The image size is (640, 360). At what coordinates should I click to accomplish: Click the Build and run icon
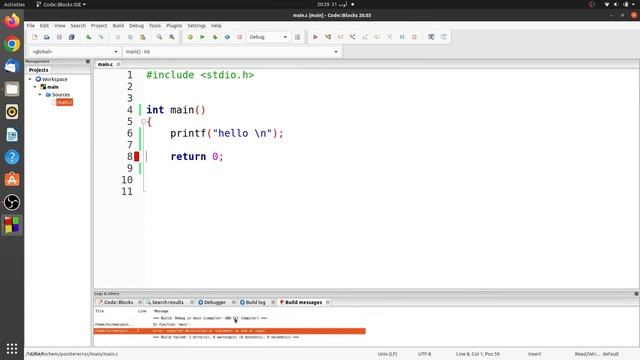[215, 37]
